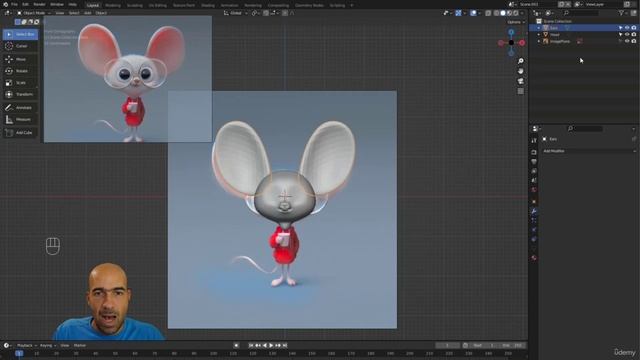Switch to solid viewport shading
The height and width of the screenshot is (360, 640).
coord(503,13)
